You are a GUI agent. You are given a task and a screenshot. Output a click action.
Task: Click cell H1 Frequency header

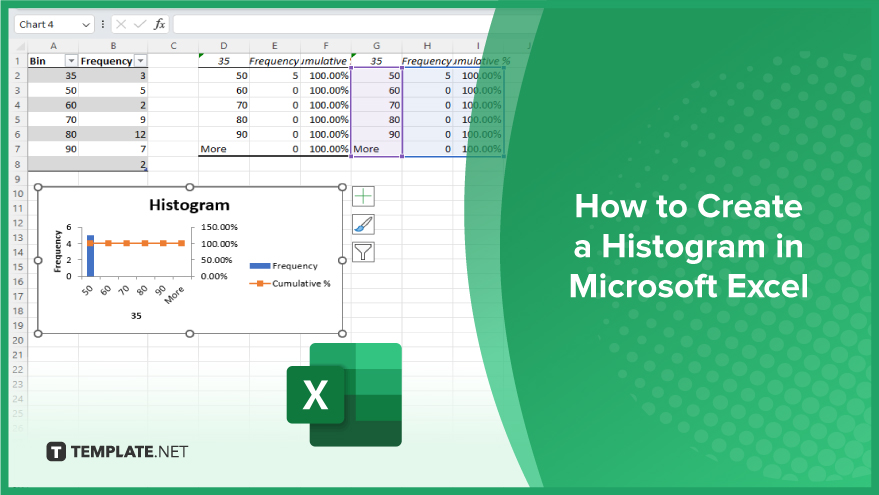[427, 61]
